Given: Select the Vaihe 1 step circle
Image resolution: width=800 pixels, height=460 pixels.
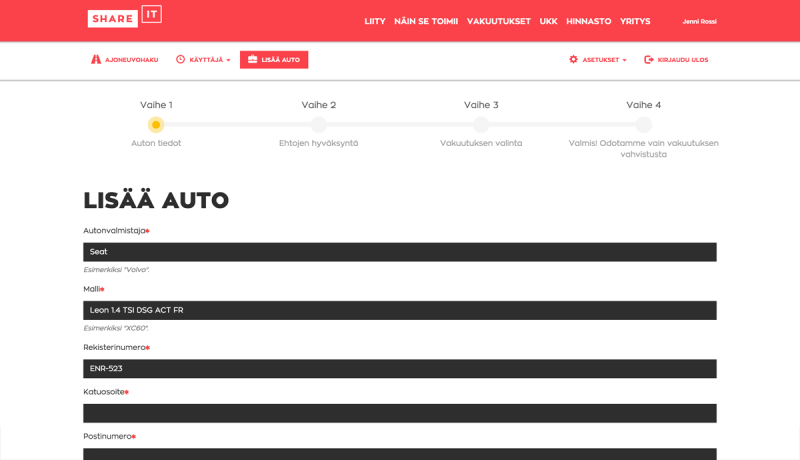Looking at the screenshot, I should click(156, 124).
